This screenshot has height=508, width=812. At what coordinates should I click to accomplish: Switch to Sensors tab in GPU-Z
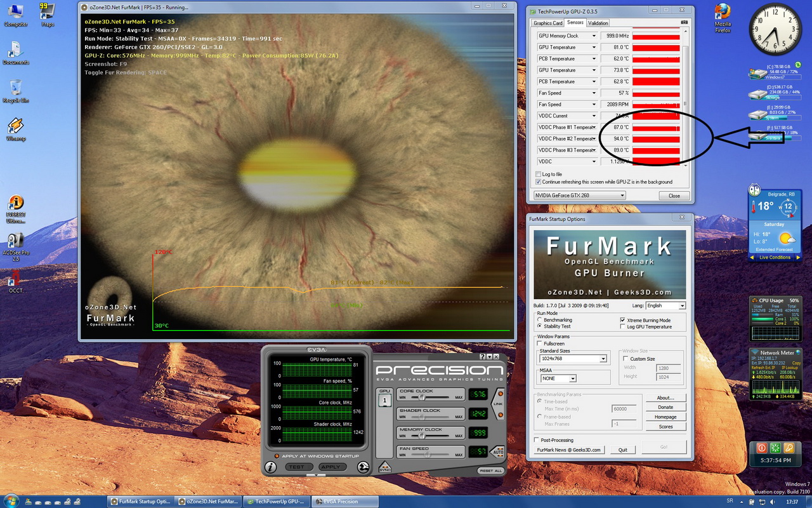575,23
